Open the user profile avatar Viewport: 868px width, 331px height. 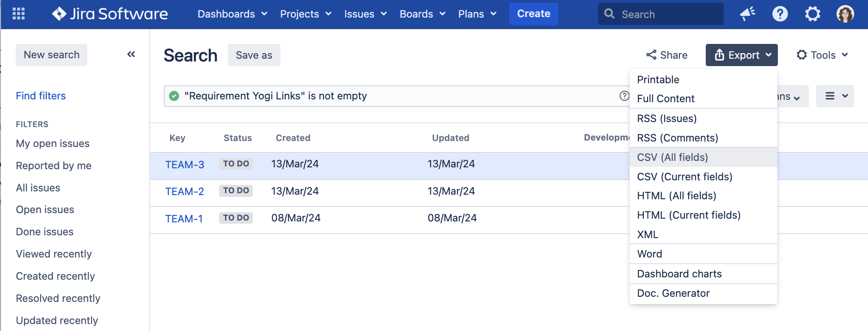pyautogui.click(x=845, y=14)
